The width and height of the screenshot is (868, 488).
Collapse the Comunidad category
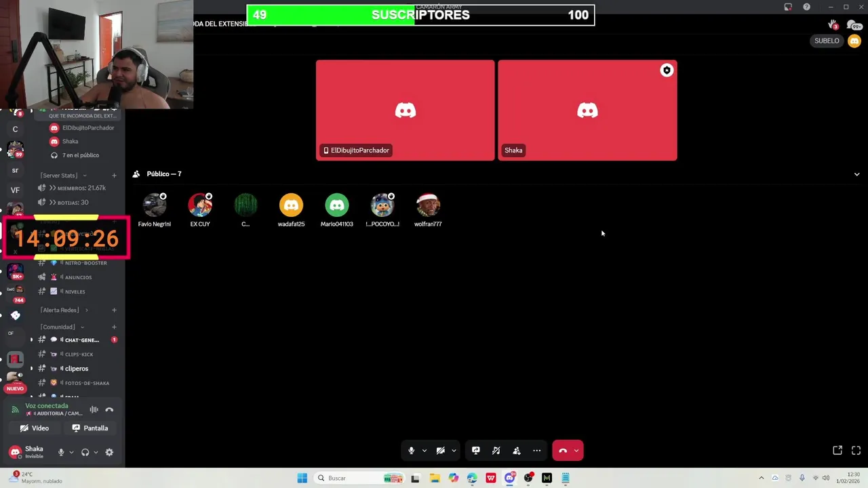pyautogui.click(x=60, y=327)
